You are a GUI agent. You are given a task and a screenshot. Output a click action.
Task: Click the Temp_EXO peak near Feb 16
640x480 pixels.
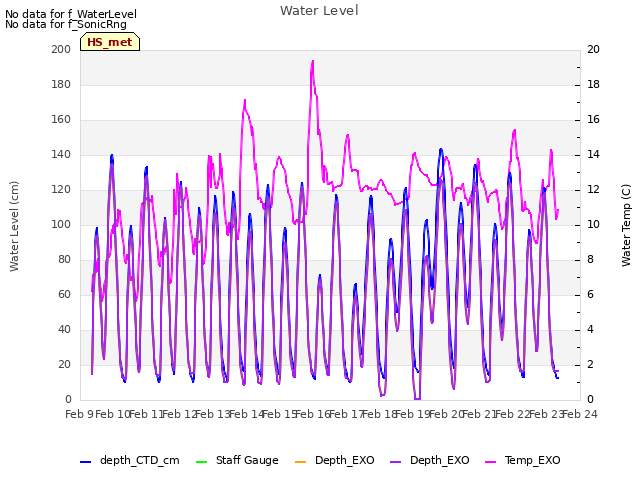313,61
